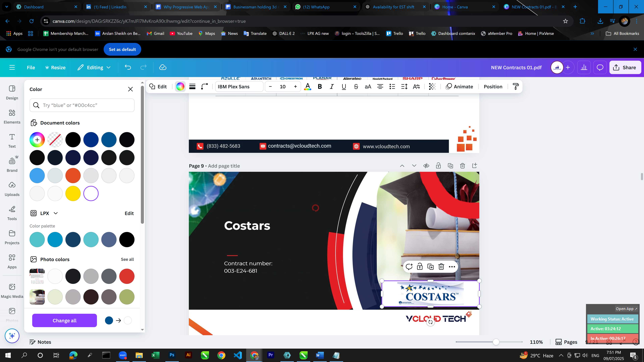Screen dimensions: 644x362
Task: Decrease font size with minus button
Action: [270, 87]
